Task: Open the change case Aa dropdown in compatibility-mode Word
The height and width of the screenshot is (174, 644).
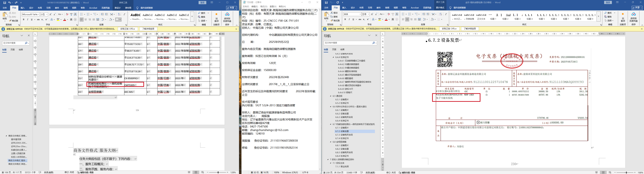Action: click(60, 14)
